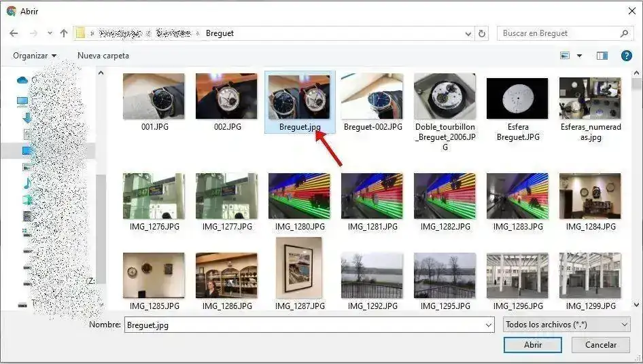Expand the view options dropdown arrow

click(x=580, y=56)
